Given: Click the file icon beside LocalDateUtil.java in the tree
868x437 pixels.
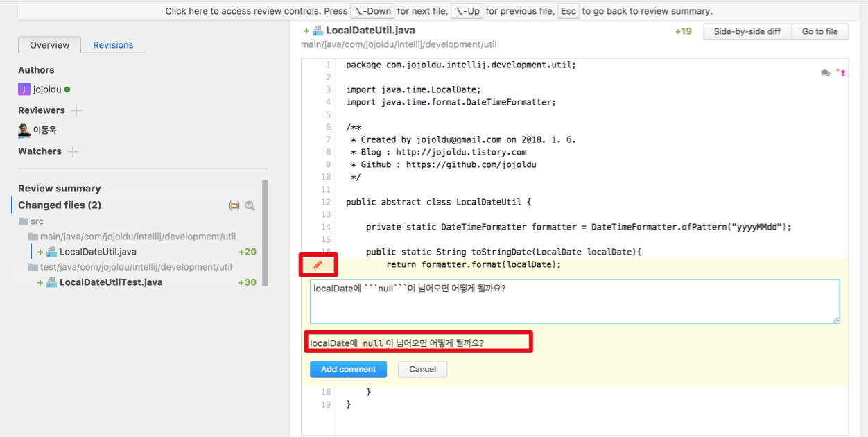Looking at the screenshot, I should click(51, 252).
